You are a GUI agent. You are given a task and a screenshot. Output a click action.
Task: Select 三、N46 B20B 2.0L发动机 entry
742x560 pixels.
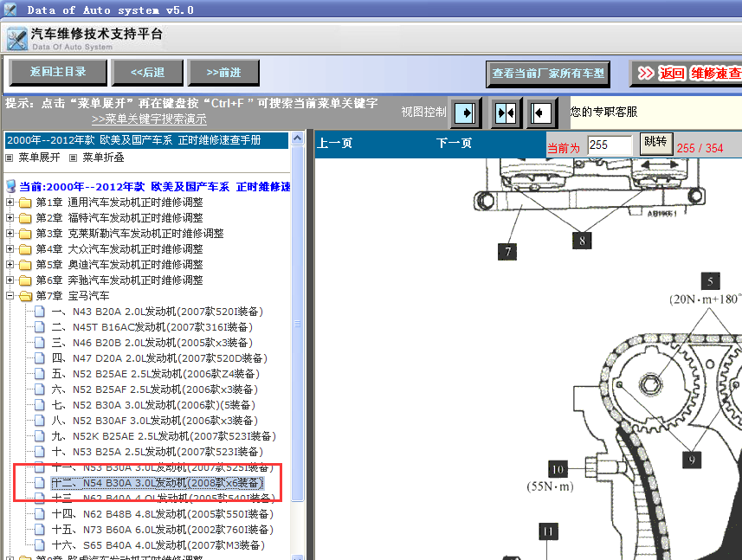coord(152,343)
